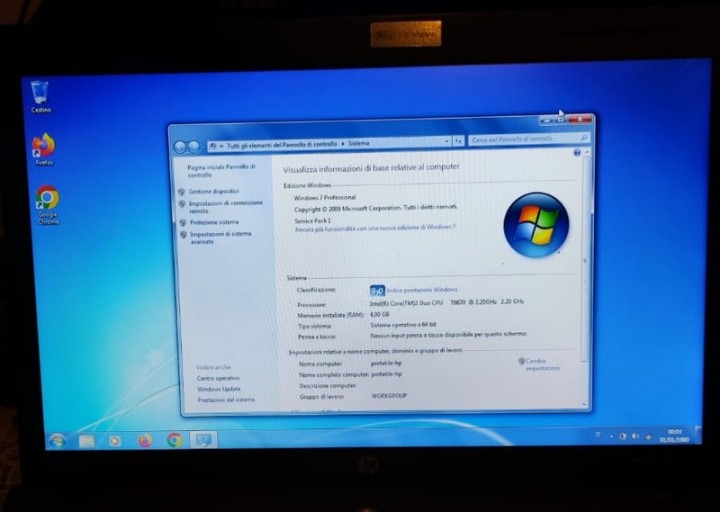Close the Sistema window
Screen dimensions: 720x512
(580, 119)
